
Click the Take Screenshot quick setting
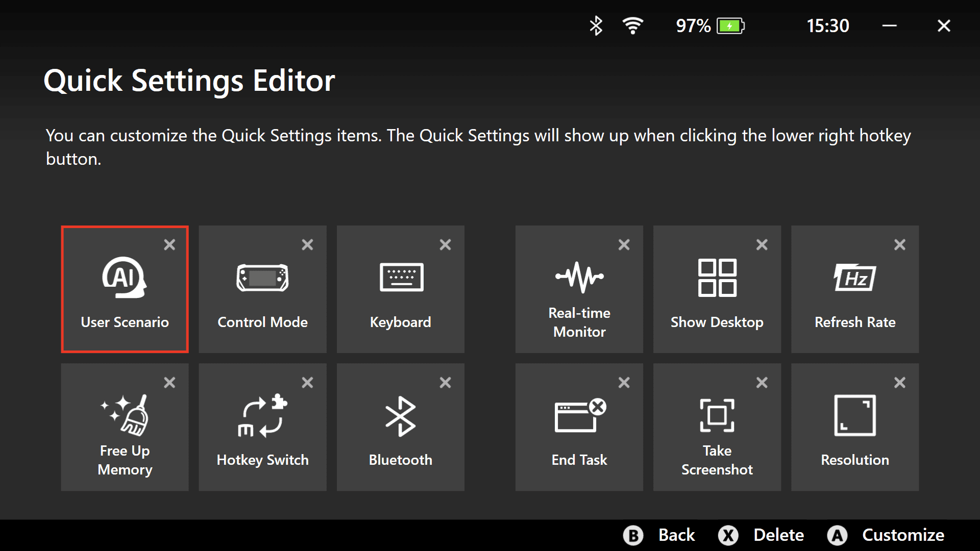(x=716, y=428)
